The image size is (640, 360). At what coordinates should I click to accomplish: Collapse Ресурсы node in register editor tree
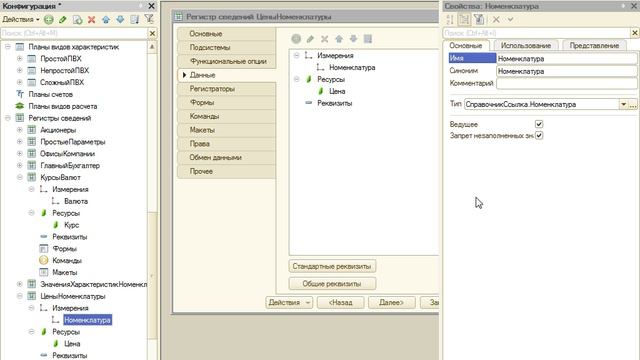pos(297,79)
